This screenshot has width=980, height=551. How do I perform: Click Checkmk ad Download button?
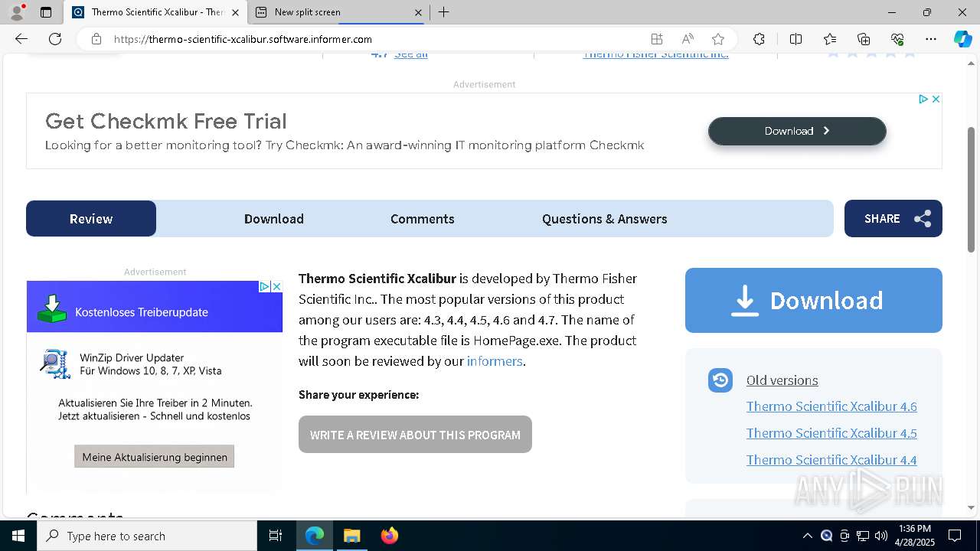pos(797,131)
